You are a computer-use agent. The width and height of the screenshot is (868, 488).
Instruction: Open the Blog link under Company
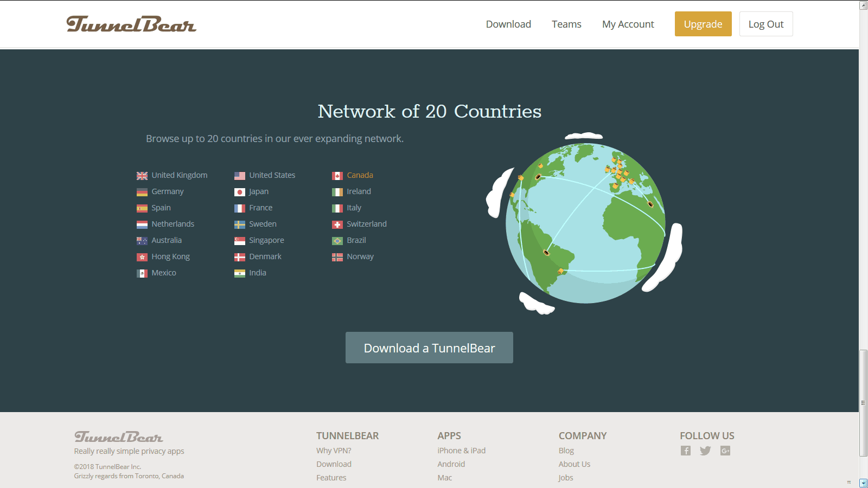pyautogui.click(x=566, y=451)
